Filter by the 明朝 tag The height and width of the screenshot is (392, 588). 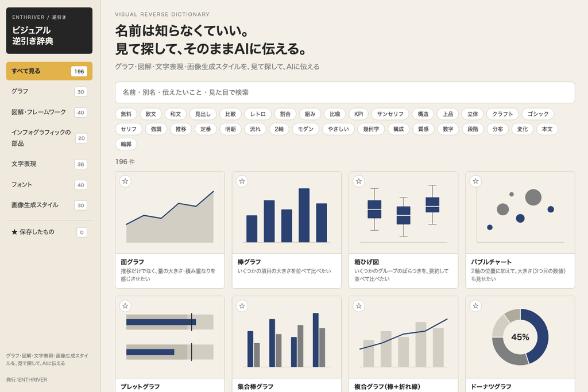(x=230, y=129)
